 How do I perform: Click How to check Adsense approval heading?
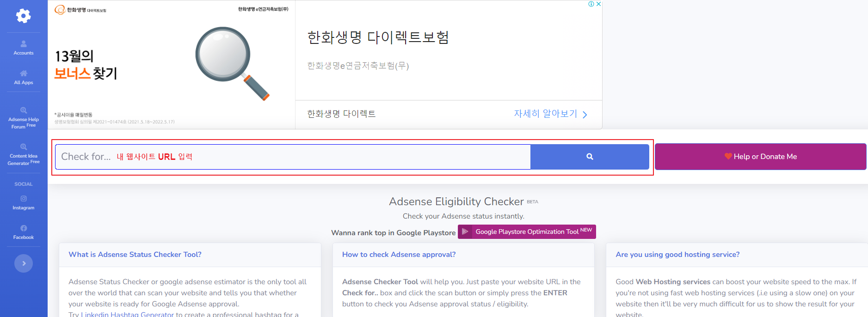[x=399, y=255]
